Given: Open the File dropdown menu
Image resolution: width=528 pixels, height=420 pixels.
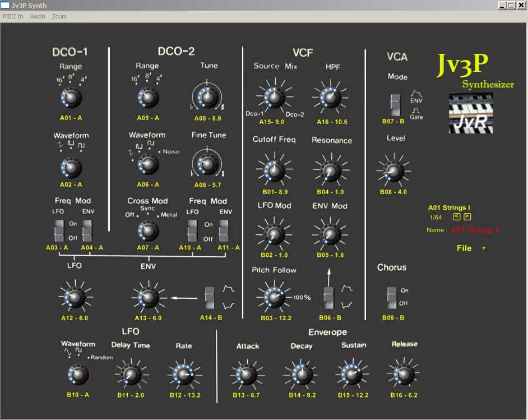Looking at the screenshot, I should point(464,248).
